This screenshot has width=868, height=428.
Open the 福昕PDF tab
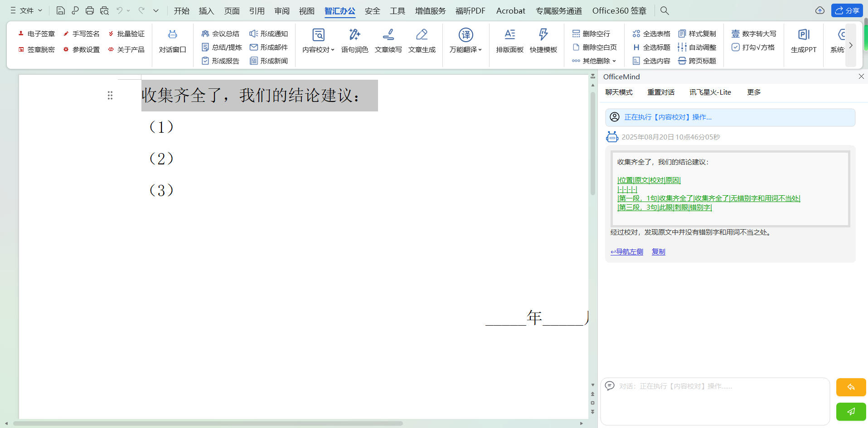click(470, 11)
